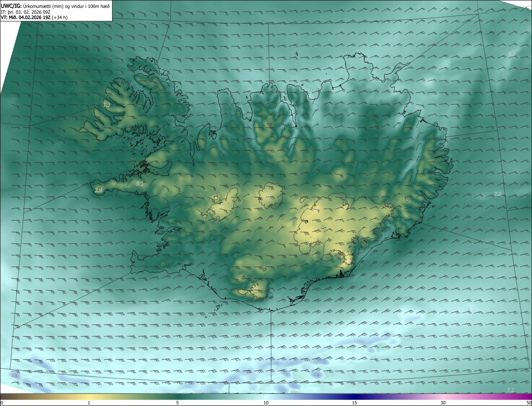The width and height of the screenshot is (532, 406).
Task: Click the '0' tick label on the color scale
Action: pyautogui.click(x=2, y=403)
